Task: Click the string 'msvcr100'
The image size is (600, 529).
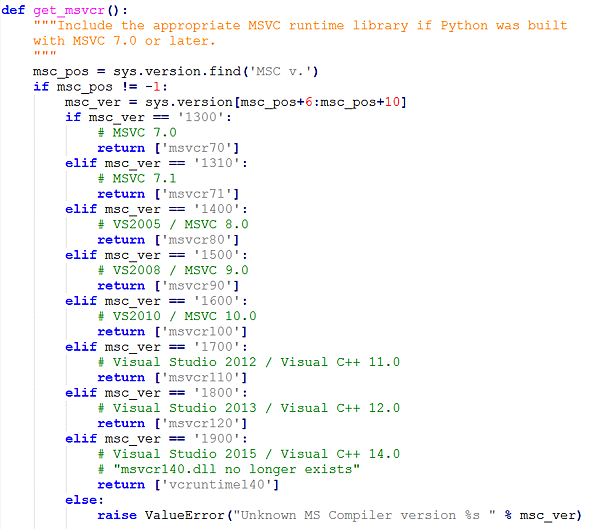Action: click(x=201, y=331)
